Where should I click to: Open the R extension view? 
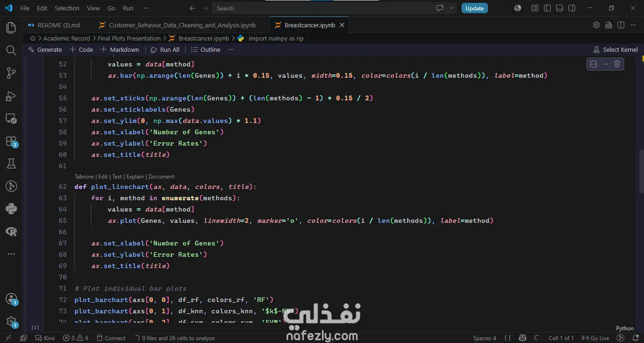click(x=11, y=231)
